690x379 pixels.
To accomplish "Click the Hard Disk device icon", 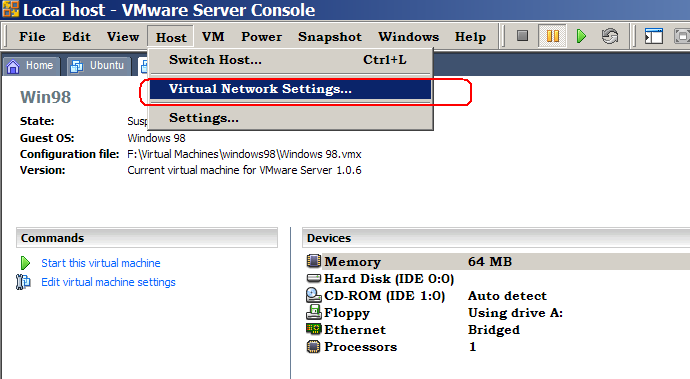I will point(313,278).
